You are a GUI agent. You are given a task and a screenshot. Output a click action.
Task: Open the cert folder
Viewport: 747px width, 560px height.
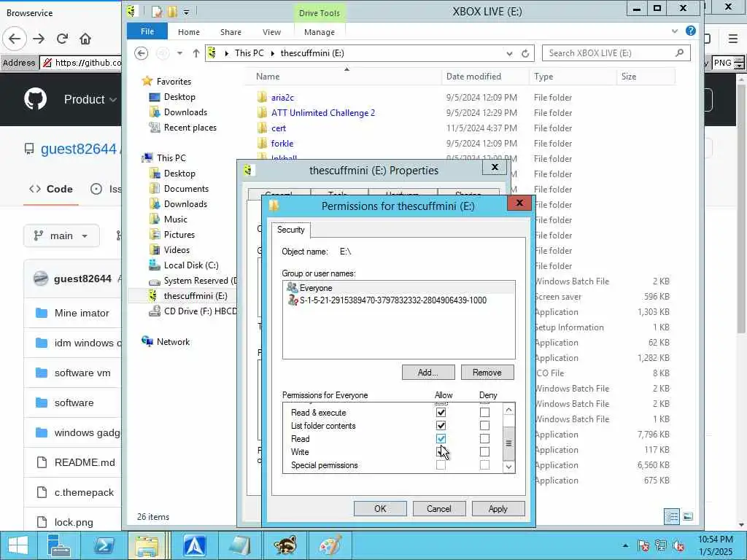[278, 128]
